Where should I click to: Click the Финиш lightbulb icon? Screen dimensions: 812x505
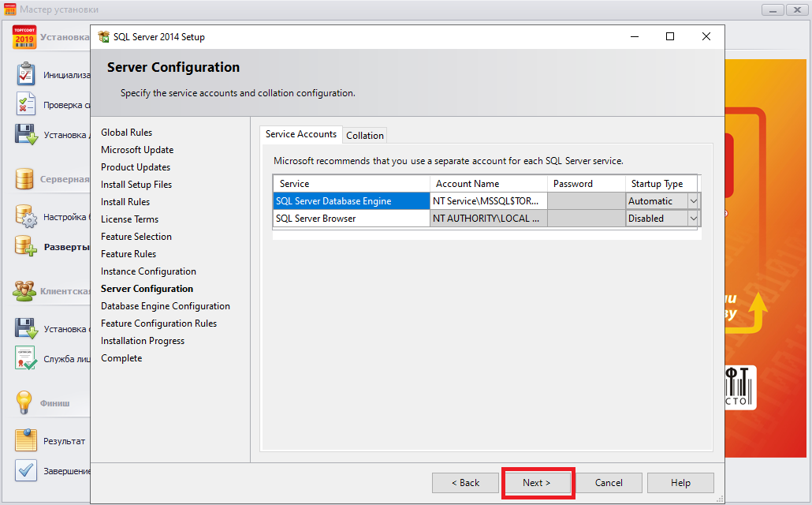pos(24,402)
